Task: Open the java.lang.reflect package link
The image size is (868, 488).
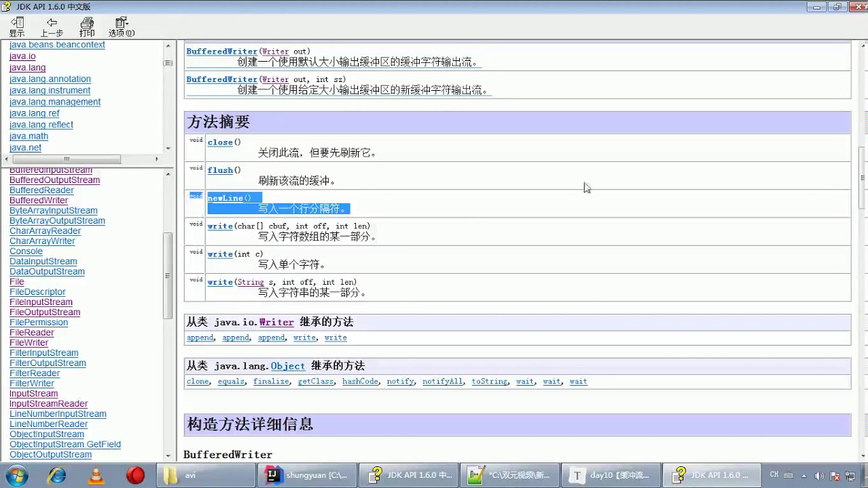Action: coord(41,125)
